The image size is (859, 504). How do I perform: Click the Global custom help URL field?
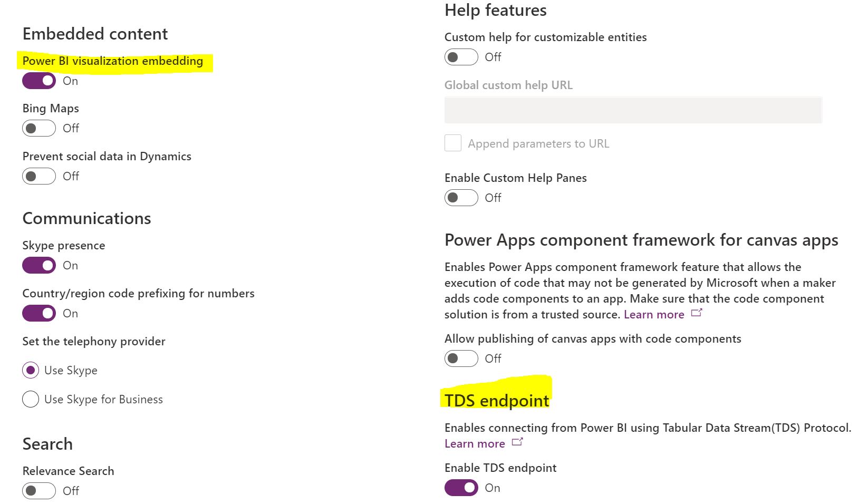(x=633, y=110)
